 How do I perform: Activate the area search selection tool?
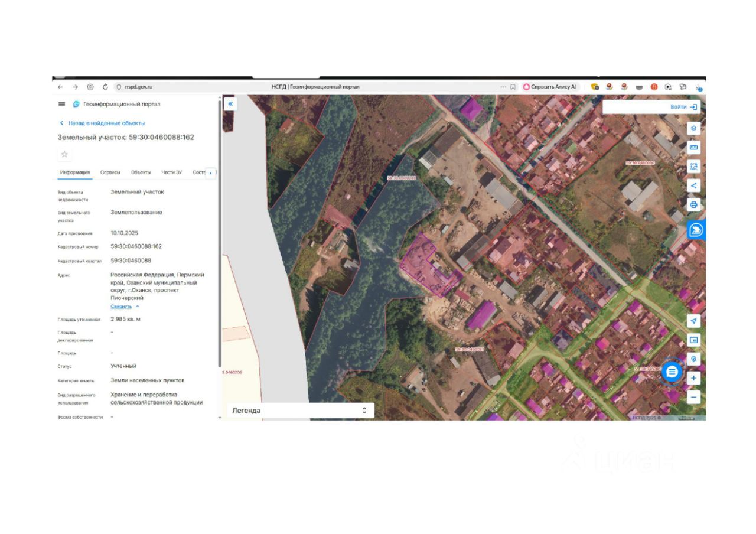pos(694,167)
